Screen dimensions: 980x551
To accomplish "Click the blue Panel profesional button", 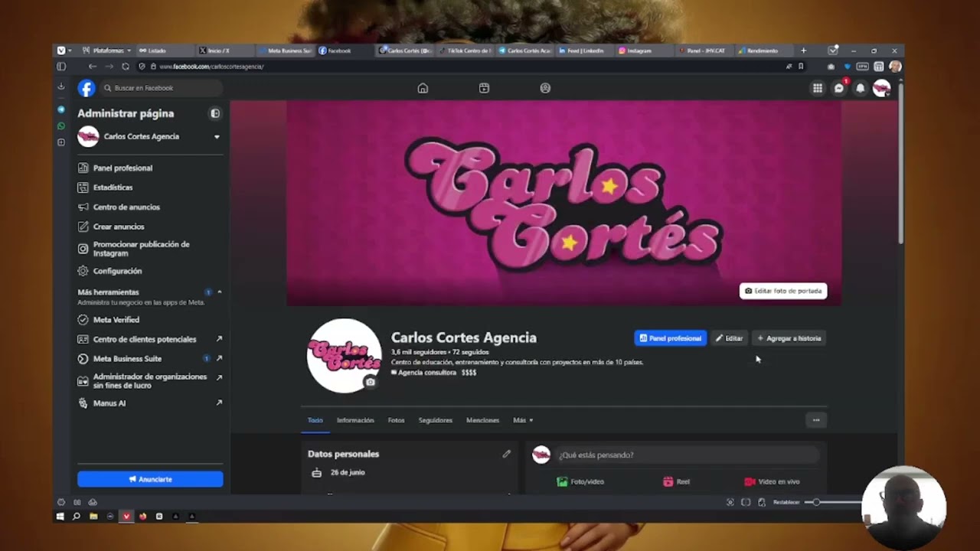I will pyautogui.click(x=670, y=338).
